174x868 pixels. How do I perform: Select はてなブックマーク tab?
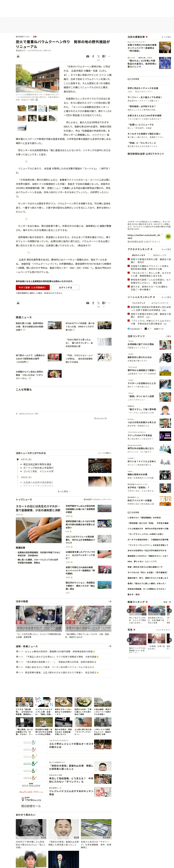[160, 303]
